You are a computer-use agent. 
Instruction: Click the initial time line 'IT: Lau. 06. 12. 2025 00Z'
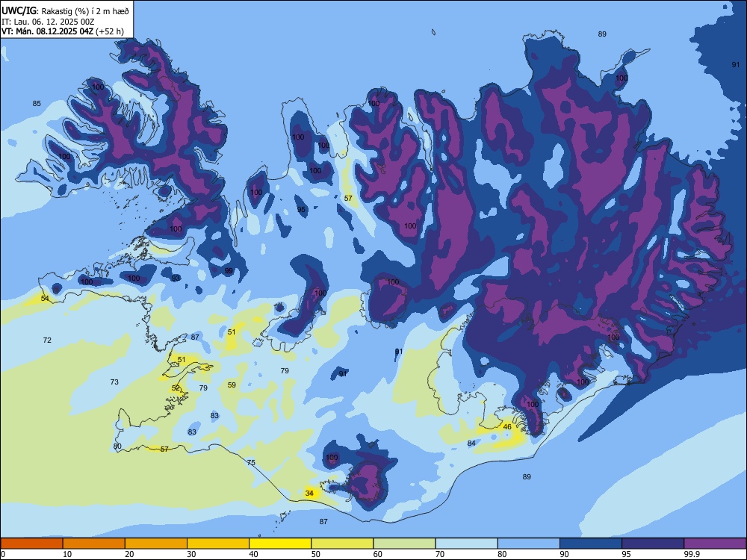coord(48,22)
